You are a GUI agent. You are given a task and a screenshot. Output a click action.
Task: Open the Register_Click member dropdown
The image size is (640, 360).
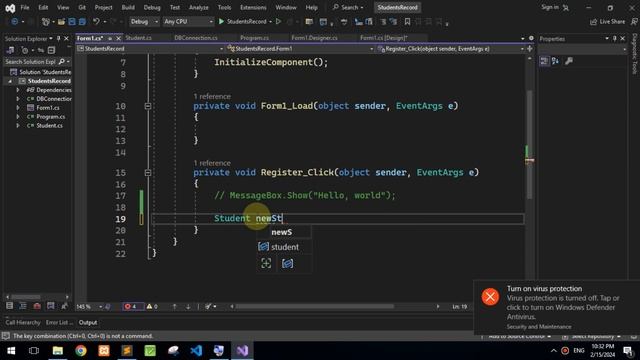[450, 49]
